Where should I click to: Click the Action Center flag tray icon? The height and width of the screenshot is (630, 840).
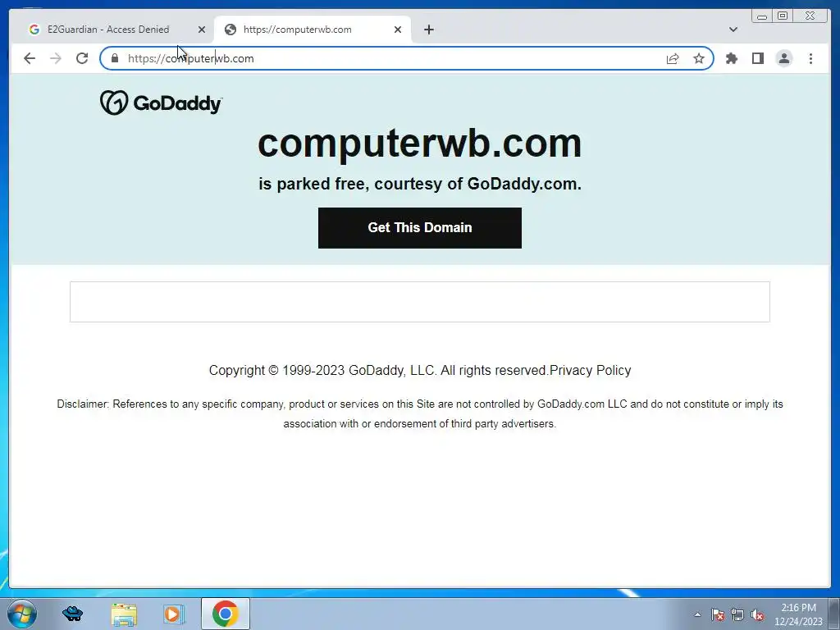(717, 614)
